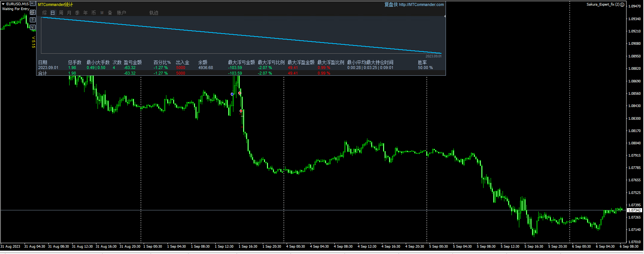Click the 总手数 column header
This screenshot has width=644, height=254.
coord(75,62)
